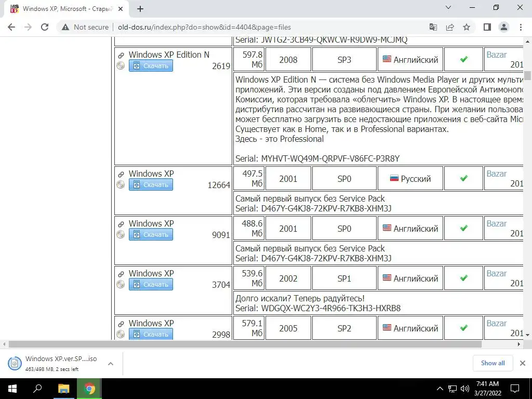Click 'Долго искали? Теперь радуйтесь!' text
Image resolution: width=532 pixels, height=399 pixels.
[300, 298]
